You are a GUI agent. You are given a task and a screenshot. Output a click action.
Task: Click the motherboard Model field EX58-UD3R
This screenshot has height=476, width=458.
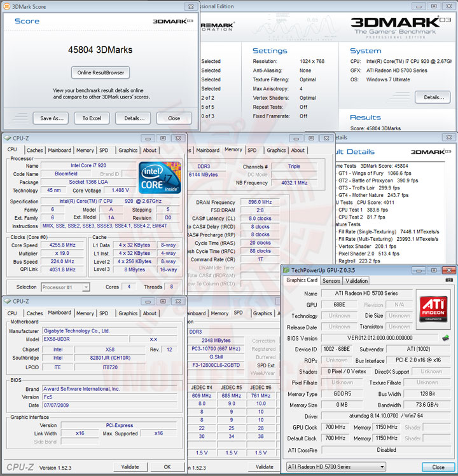[85, 339]
